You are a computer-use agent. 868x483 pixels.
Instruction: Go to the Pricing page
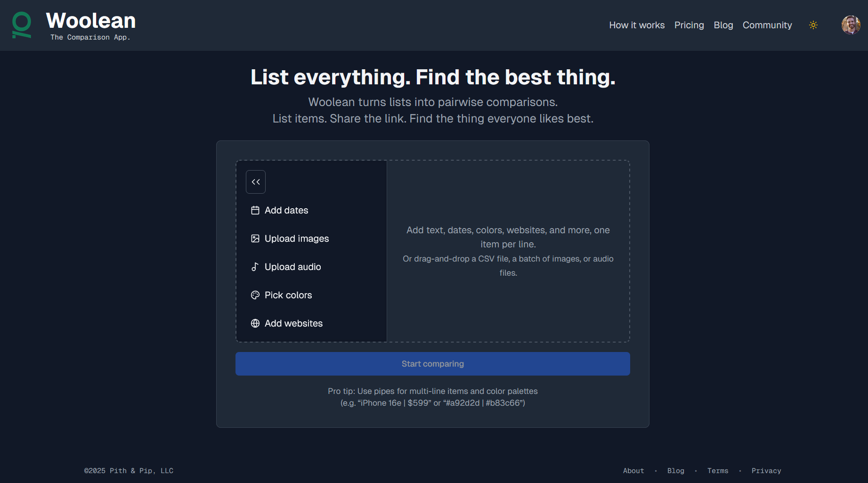(689, 25)
